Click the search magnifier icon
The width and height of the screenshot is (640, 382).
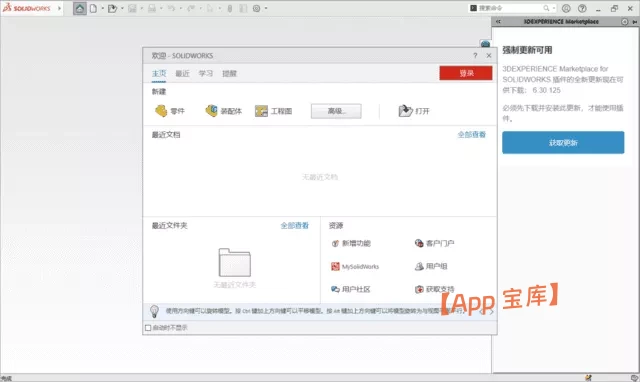click(546, 8)
